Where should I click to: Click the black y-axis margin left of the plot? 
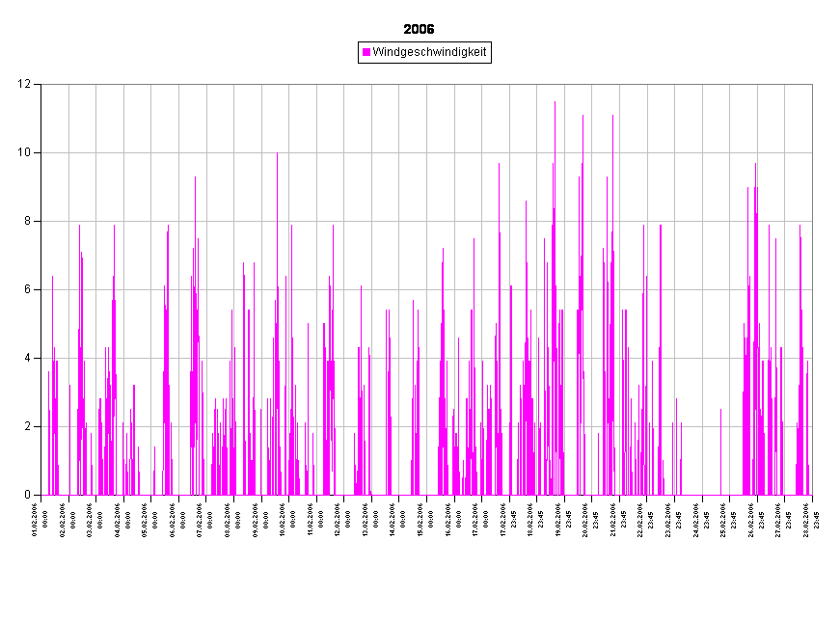(19, 289)
